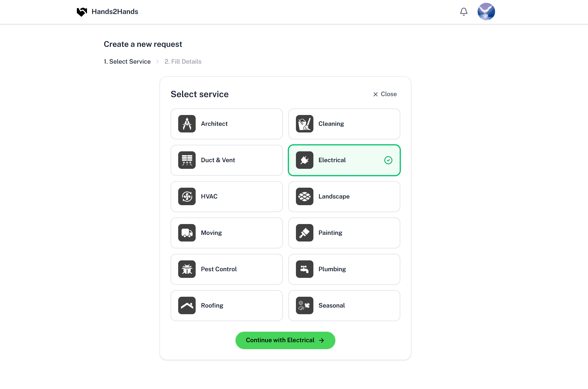The image size is (588, 389).
Task: Click the "Create a new request" heading
Action: point(143,44)
